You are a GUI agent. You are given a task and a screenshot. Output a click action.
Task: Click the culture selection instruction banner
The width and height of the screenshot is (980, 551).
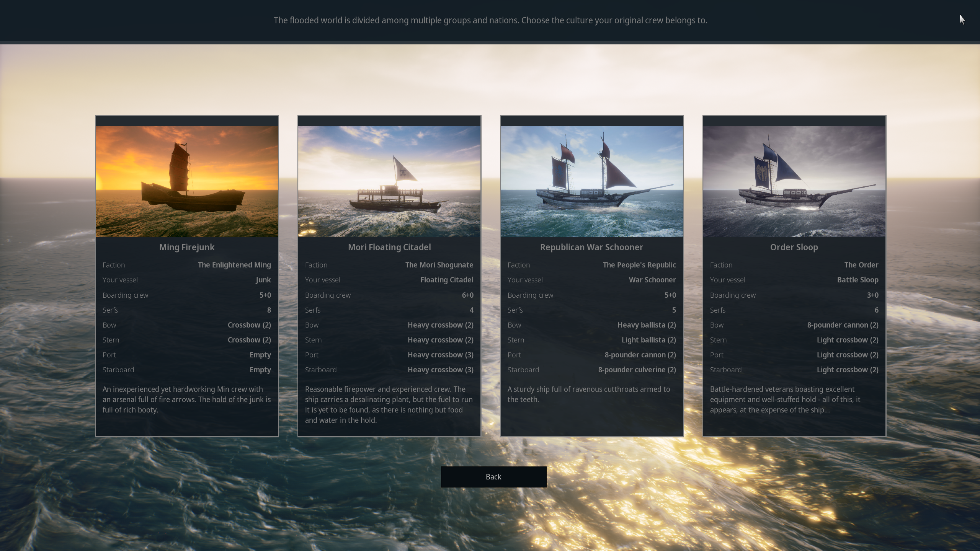click(490, 20)
